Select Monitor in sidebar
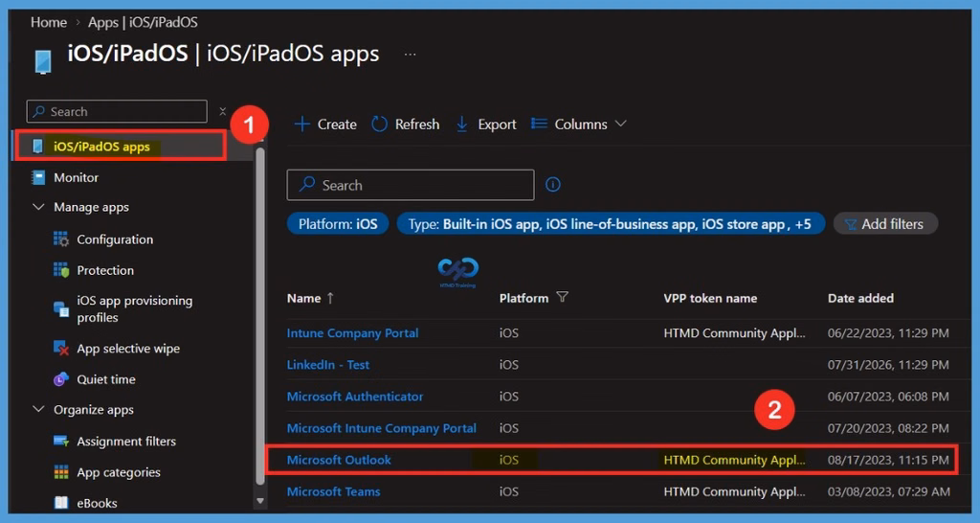Screen dimensions: 980x523 pyautogui.click(x=77, y=177)
